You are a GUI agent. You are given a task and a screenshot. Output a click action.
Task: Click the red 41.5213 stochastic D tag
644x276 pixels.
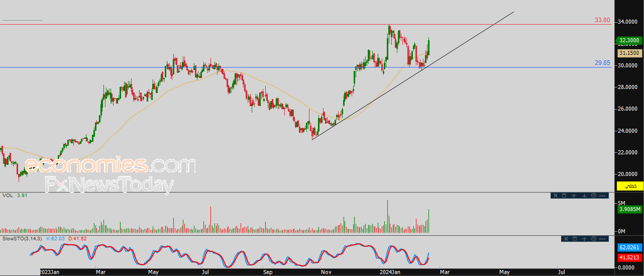click(629, 257)
